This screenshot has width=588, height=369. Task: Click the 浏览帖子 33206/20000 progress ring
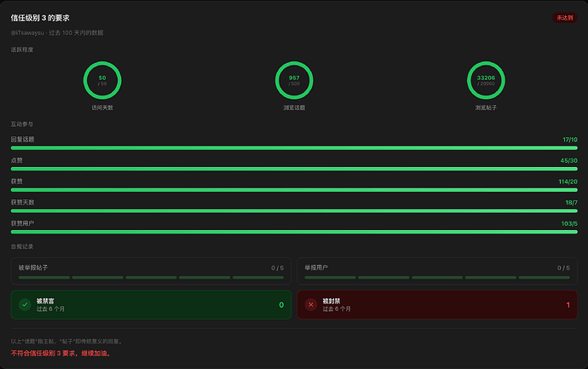(486, 80)
